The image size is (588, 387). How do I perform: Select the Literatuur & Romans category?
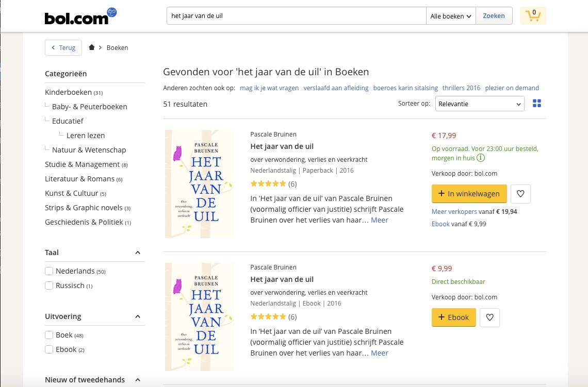(79, 179)
